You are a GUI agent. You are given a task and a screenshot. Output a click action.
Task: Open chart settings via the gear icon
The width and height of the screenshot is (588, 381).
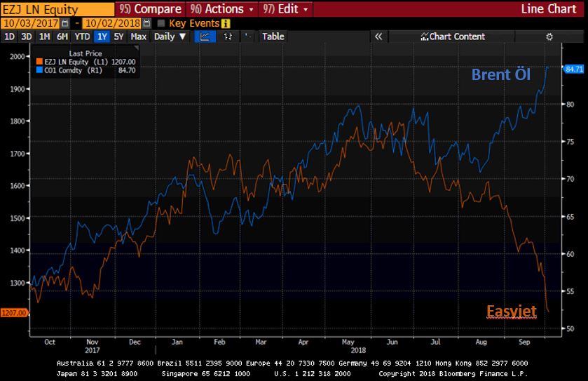(x=549, y=36)
